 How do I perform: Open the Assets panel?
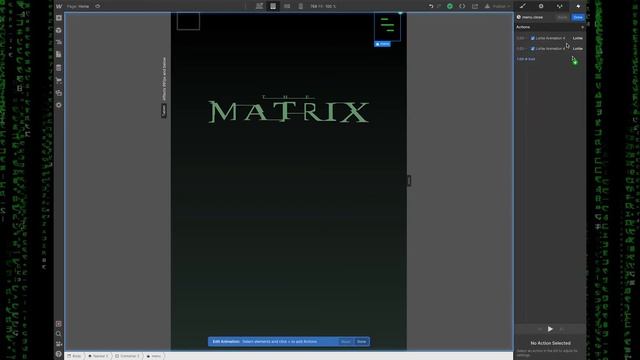pyautogui.click(x=59, y=93)
